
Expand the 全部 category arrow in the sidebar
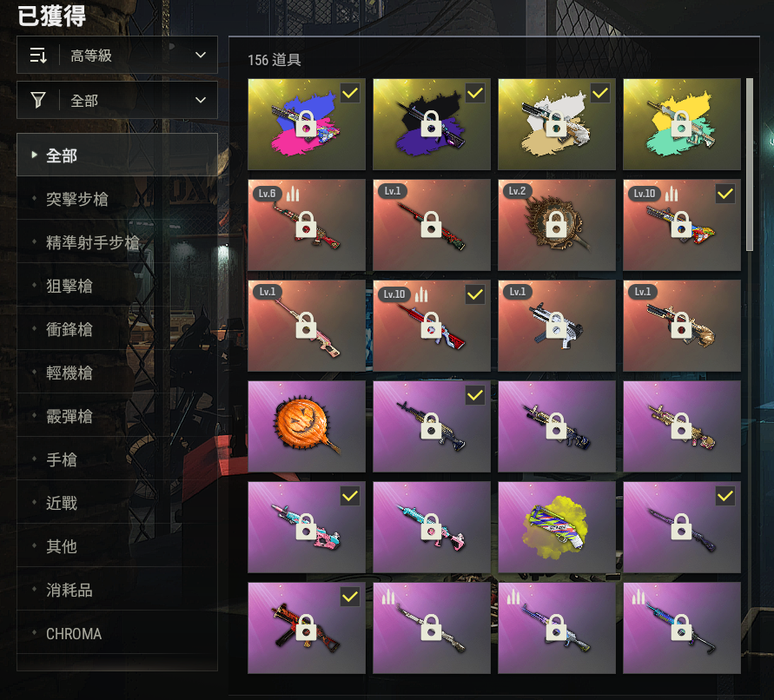pyautogui.click(x=34, y=155)
